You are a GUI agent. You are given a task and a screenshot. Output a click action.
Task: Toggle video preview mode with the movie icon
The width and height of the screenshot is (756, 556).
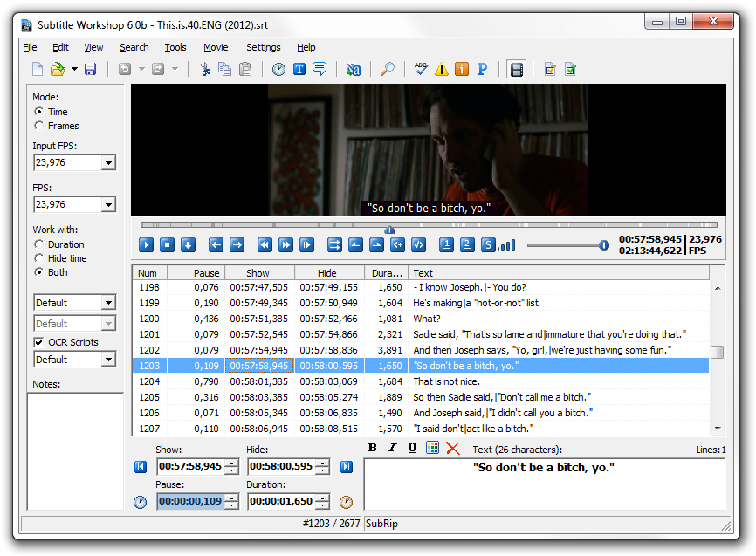(516, 68)
